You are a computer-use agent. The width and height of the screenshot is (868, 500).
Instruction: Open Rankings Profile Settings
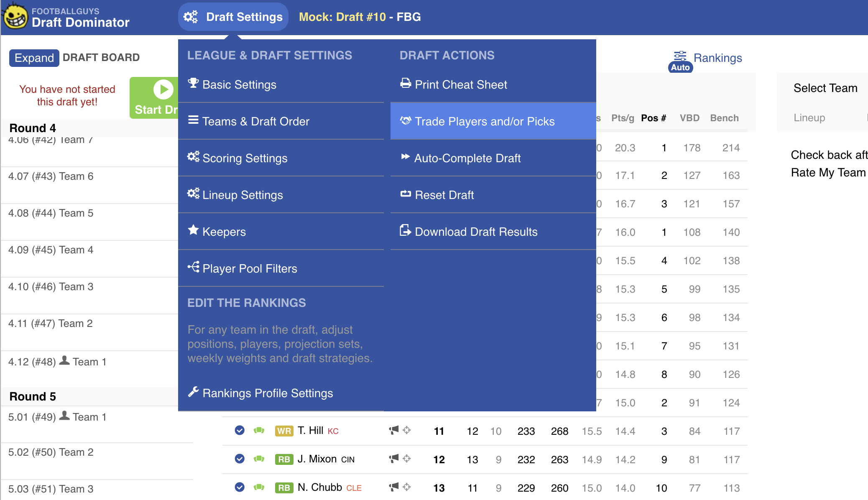point(267,393)
